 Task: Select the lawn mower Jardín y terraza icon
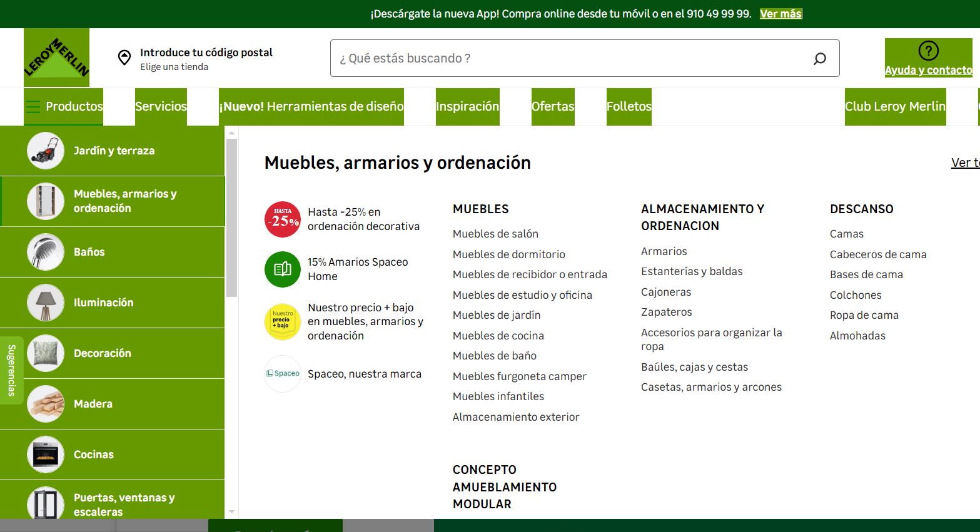click(46, 151)
